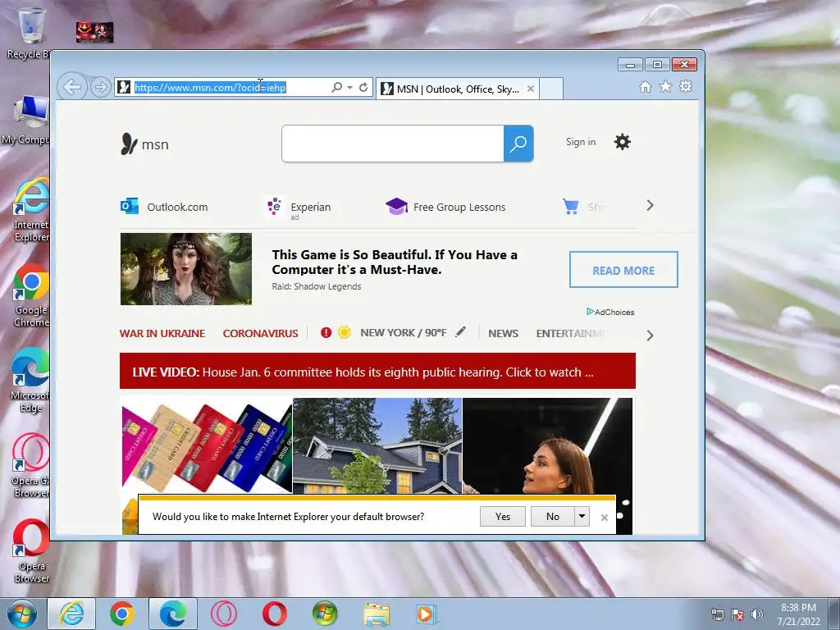
Task: Click red Opera icon in the taskbar
Action: click(274, 614)
